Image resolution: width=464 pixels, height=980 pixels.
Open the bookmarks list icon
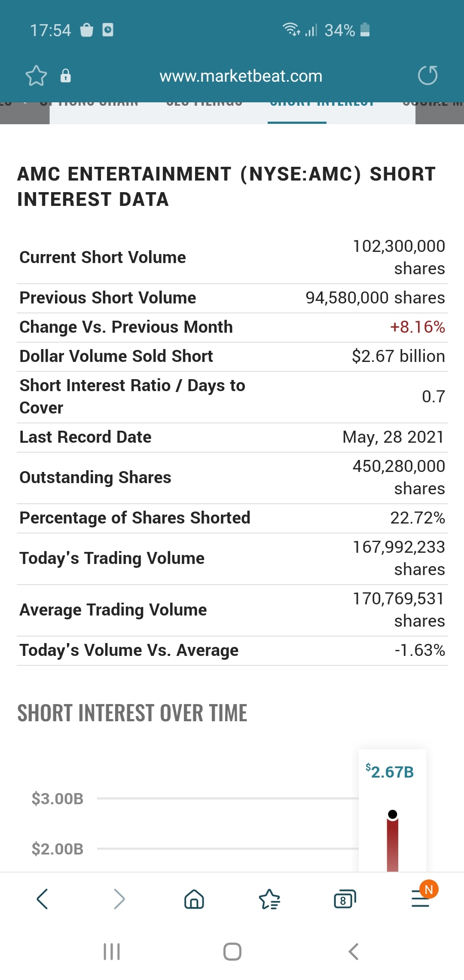[x=269, y=899]
